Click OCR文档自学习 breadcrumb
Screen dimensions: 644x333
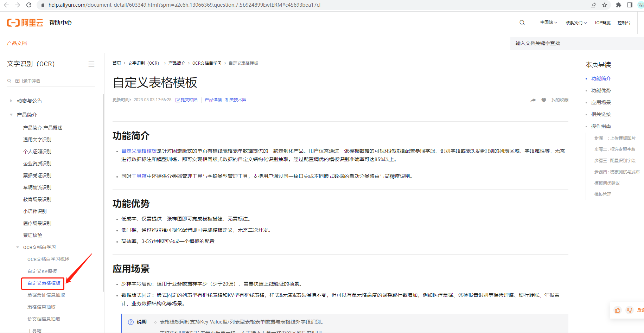pos(207,63)
